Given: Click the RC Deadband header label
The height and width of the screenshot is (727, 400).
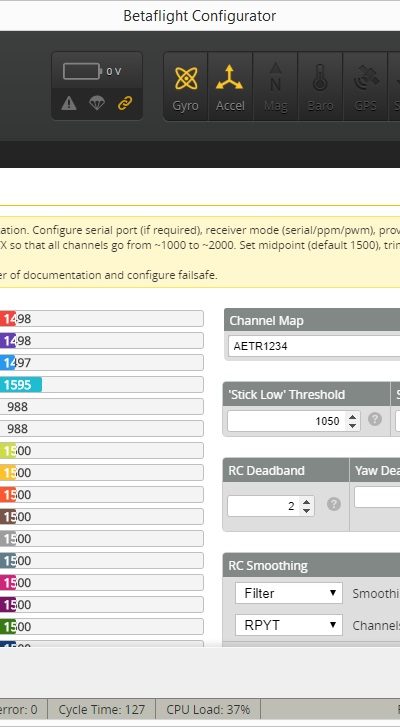Looking at the screenshot, I should coord(267,470).
